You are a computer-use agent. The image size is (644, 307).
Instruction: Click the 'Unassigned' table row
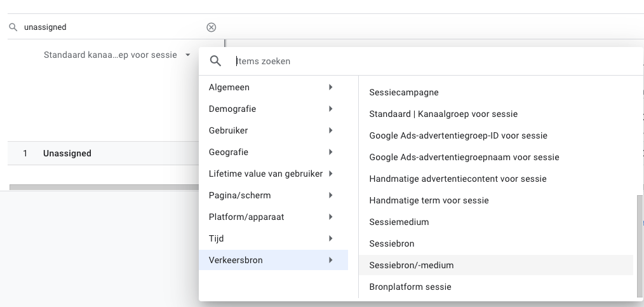coord(67,153)
